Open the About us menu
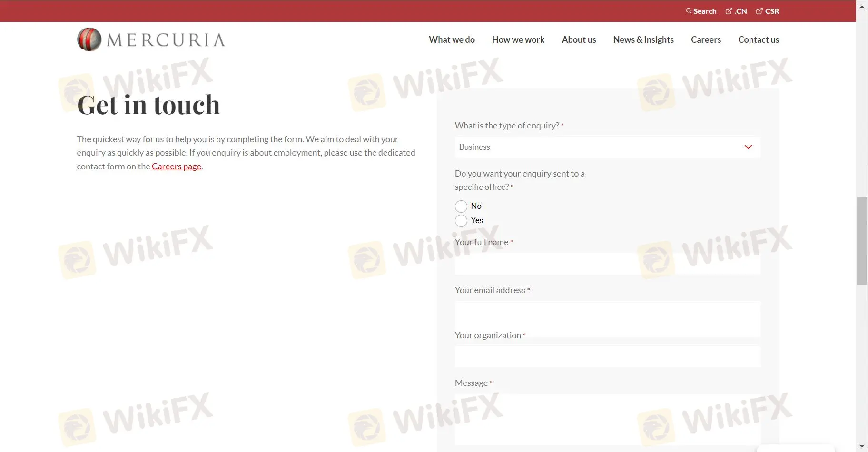Image resolution: width=868 pixels, height=452 pixels. [579, 40]
